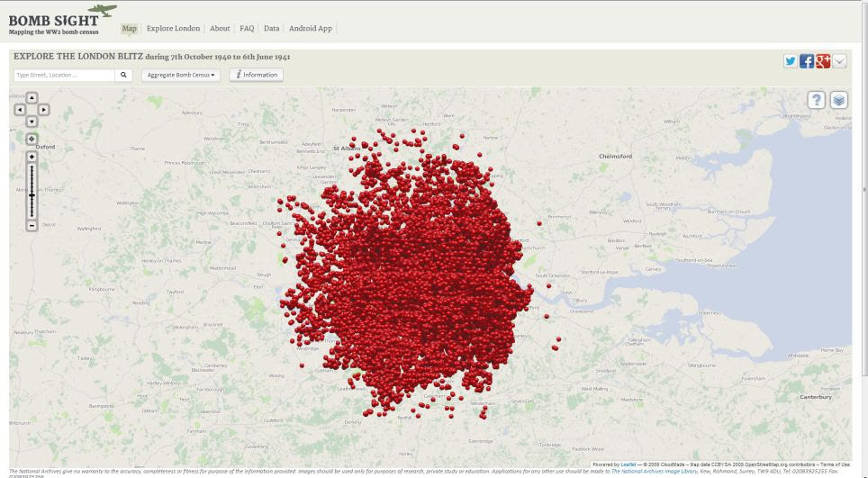Zoom out with the minus button
The image size is (868, 478).
(x=32, y=226)
